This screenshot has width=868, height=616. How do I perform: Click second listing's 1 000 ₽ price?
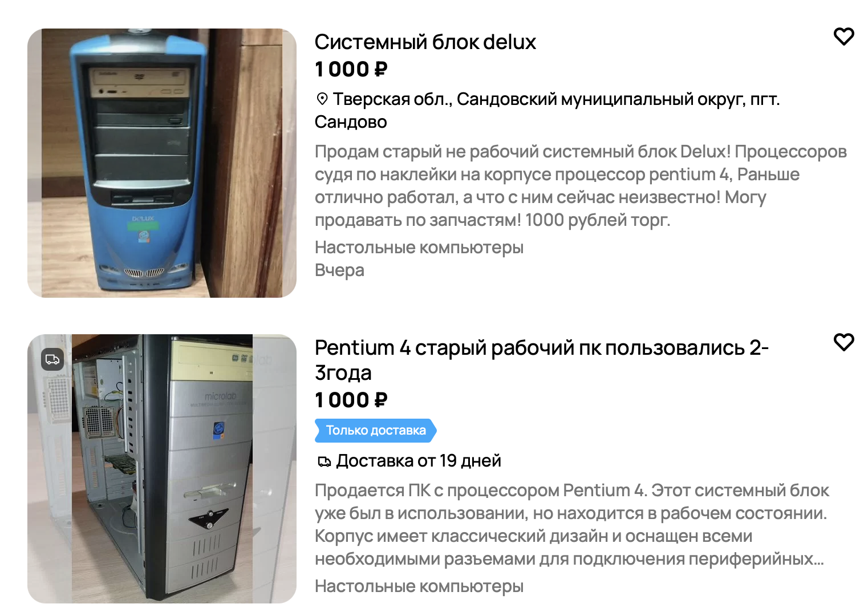(x=351, y=400)
